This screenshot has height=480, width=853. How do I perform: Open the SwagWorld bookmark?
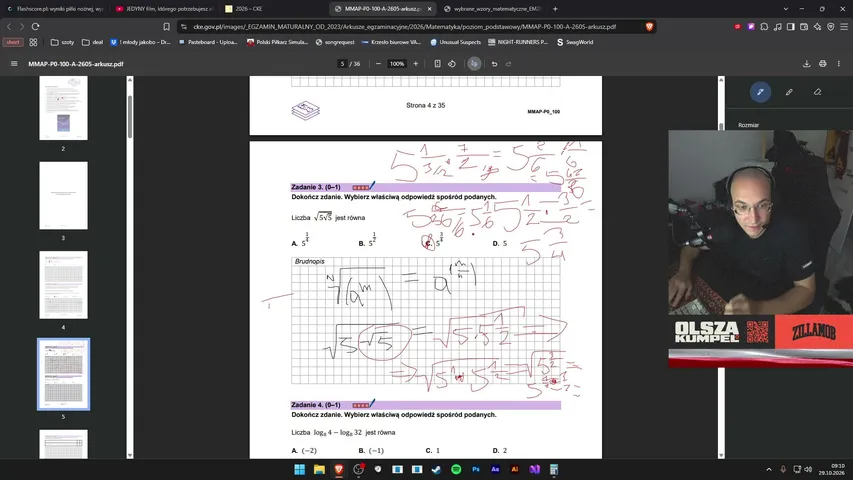pyautogui.click(x=575, y=42)
